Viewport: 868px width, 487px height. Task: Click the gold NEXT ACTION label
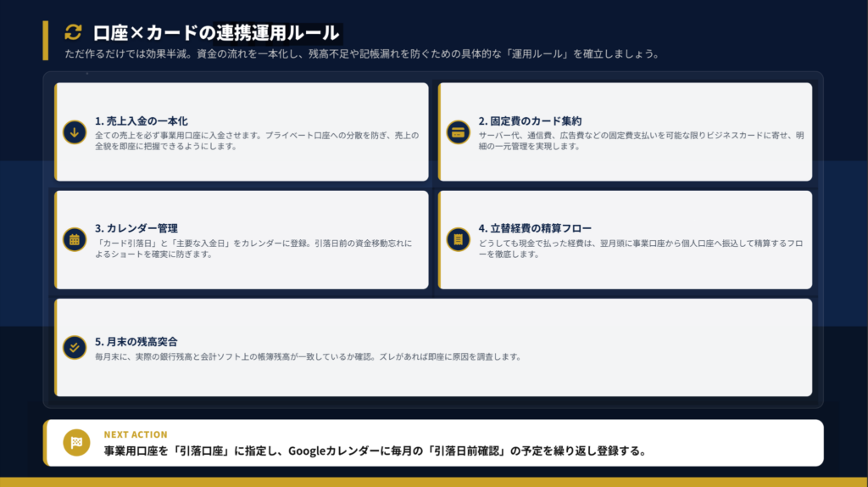[136, 434]
